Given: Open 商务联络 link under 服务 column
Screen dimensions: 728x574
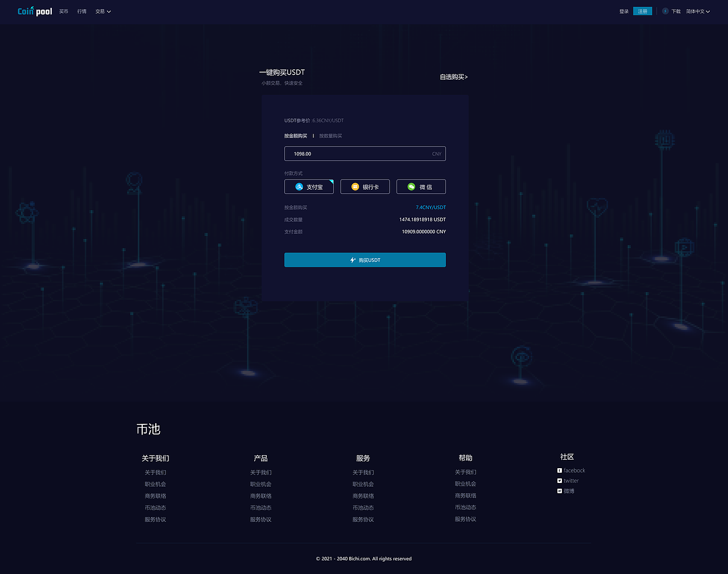Looking at the screenshot, I should (x=363, y=496).
